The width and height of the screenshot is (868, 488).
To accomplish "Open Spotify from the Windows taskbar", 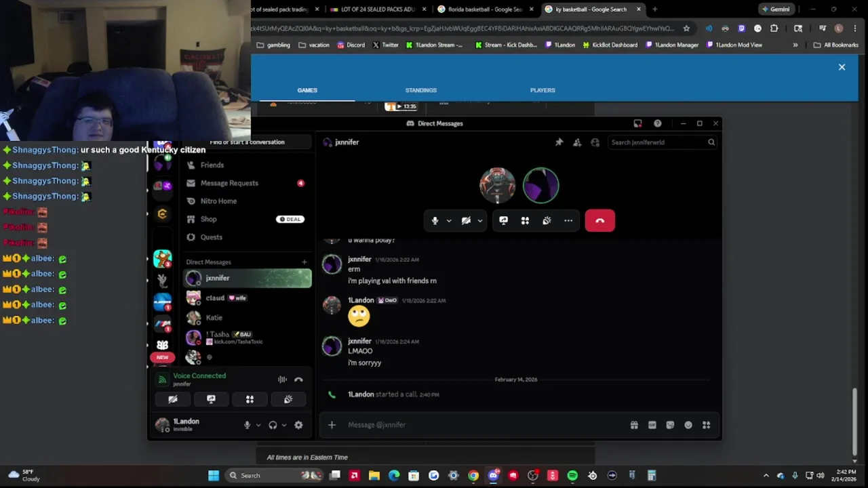I will click(572, 476).
